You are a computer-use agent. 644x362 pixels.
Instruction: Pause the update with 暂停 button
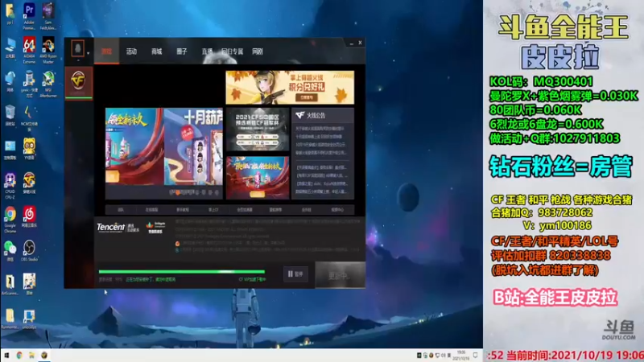pyautogui.click(x=295, y=274)
